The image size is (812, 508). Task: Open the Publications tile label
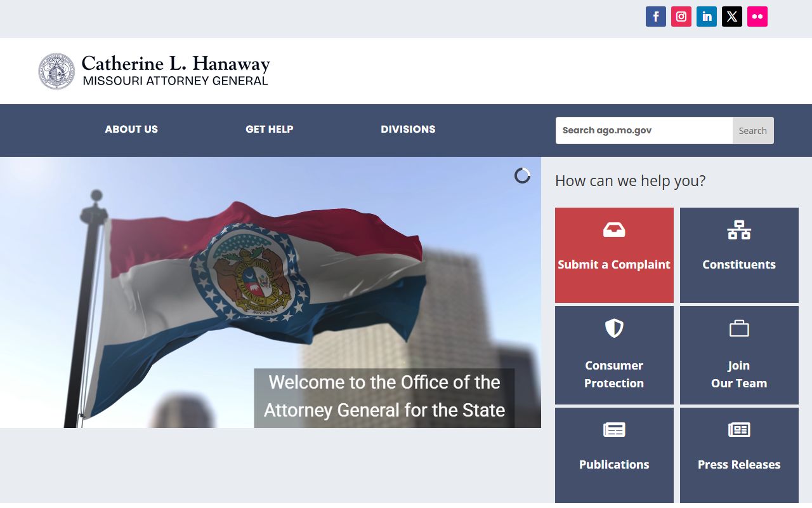click(614, 464)
